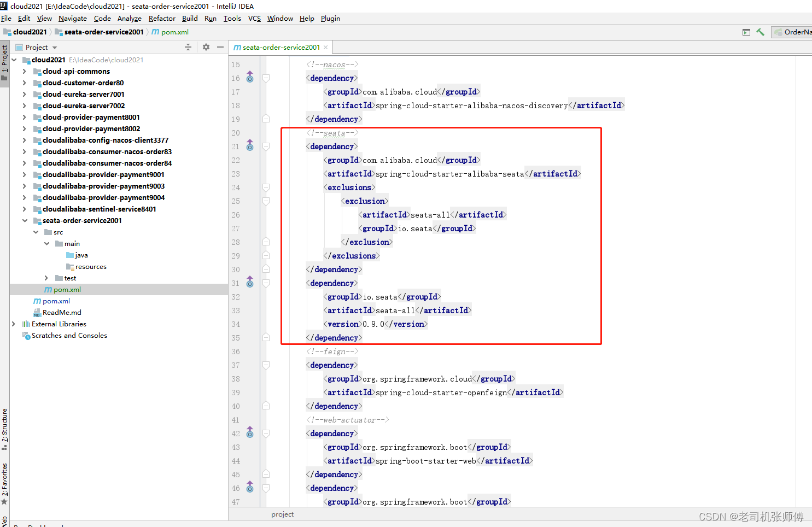Open the Navigate menu
812x527 pixels.
coord(73,19)
